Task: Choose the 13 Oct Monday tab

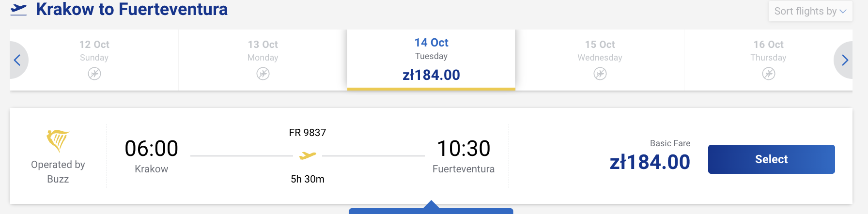Action: (x=263, y=60)
